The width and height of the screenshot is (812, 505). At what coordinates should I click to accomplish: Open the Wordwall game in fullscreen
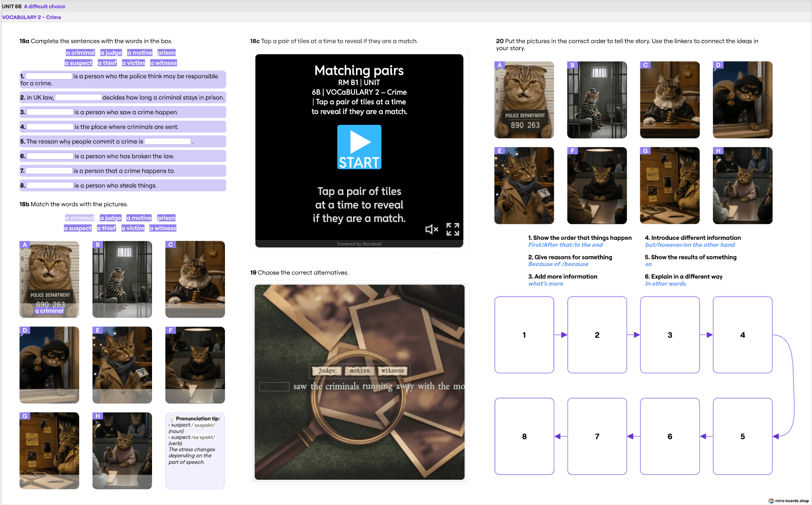453,229
